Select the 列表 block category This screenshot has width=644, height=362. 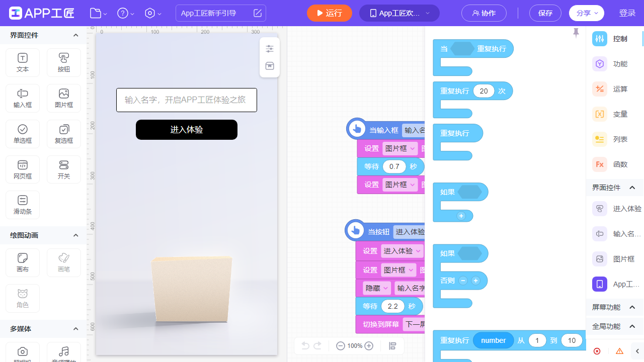tap(615, 139)
